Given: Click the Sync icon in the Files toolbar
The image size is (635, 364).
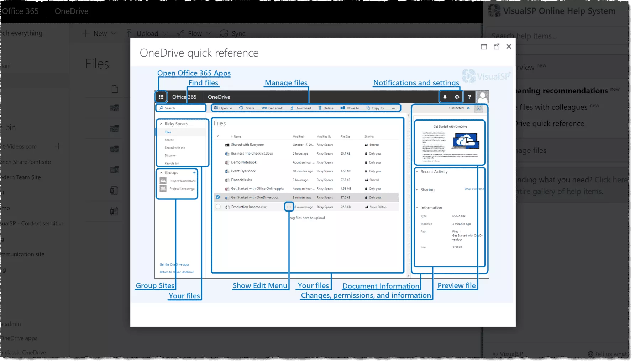Looking at the screenshot, I should point(224,33).
